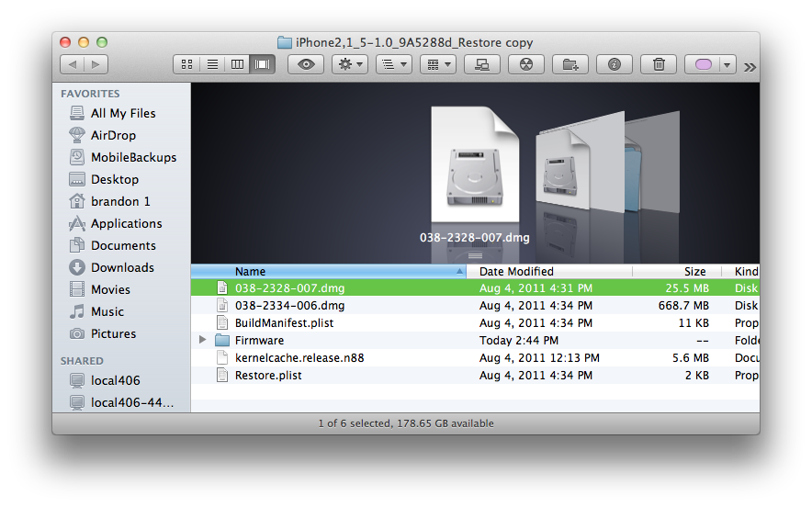
Task: Click the Connect to Server toolbar icon
Action: [x=482, y=64]
